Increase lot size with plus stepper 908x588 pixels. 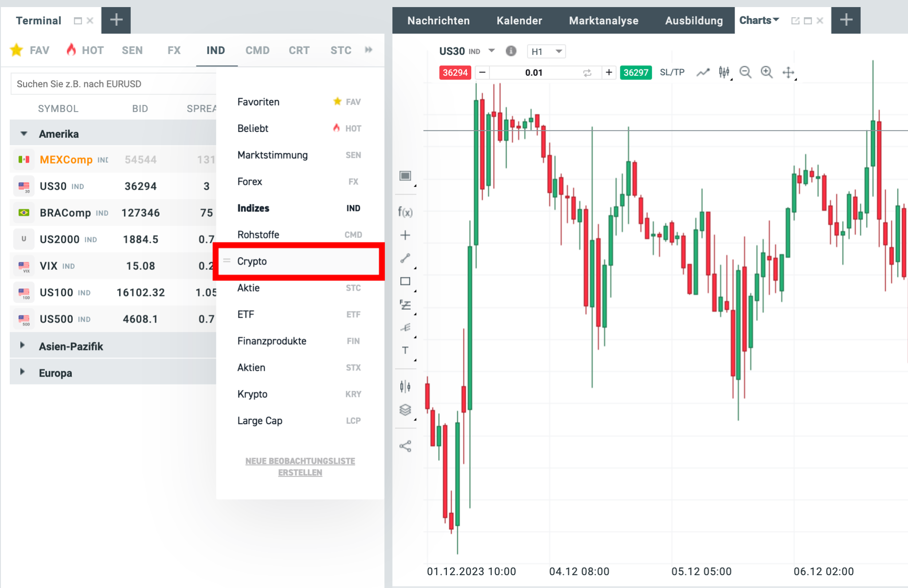(x=608, y=72)
